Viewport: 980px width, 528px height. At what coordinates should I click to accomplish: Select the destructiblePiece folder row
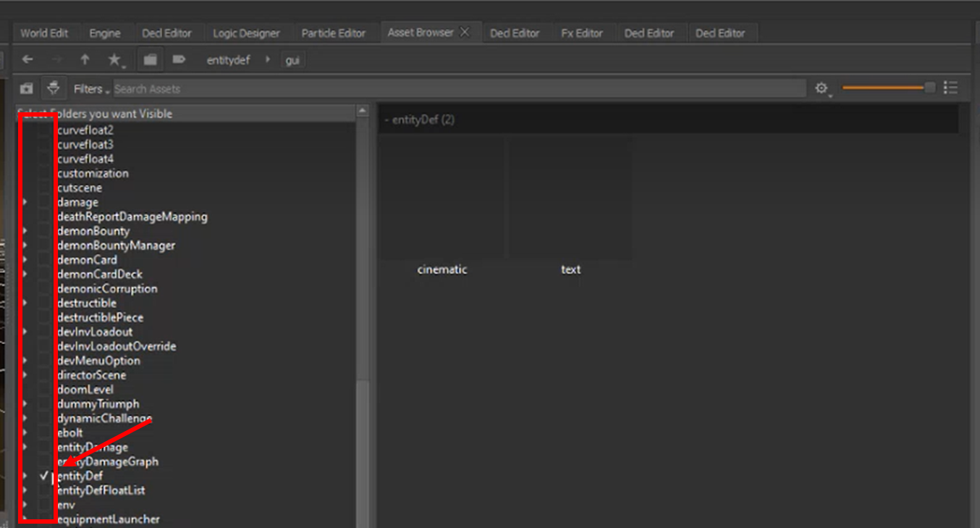[x=100, y=317]
